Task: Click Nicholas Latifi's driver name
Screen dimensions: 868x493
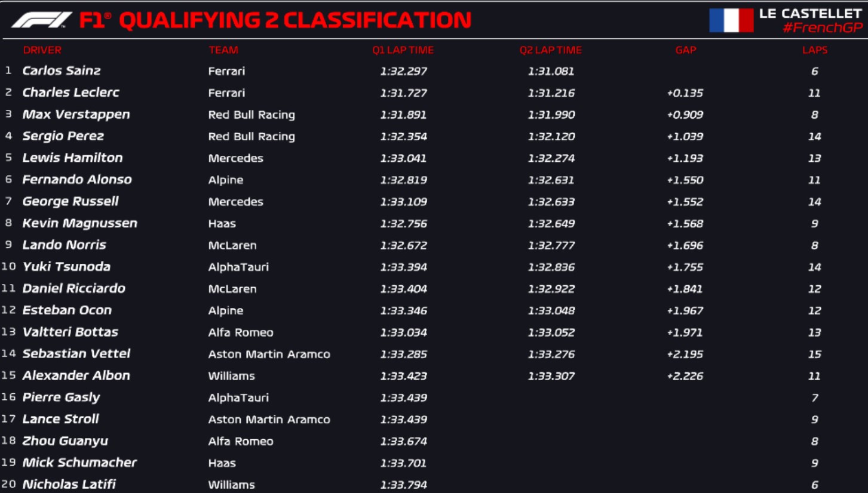Action: pos(69,485)
